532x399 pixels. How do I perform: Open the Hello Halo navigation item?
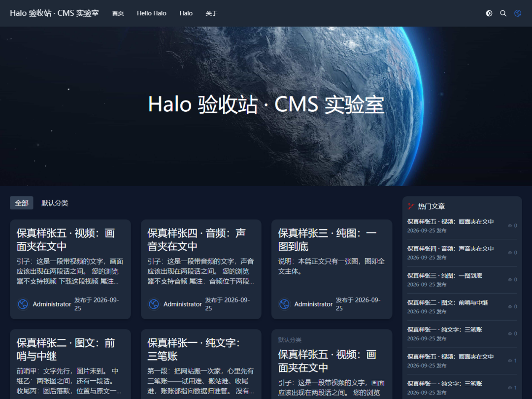click(152, 13)
